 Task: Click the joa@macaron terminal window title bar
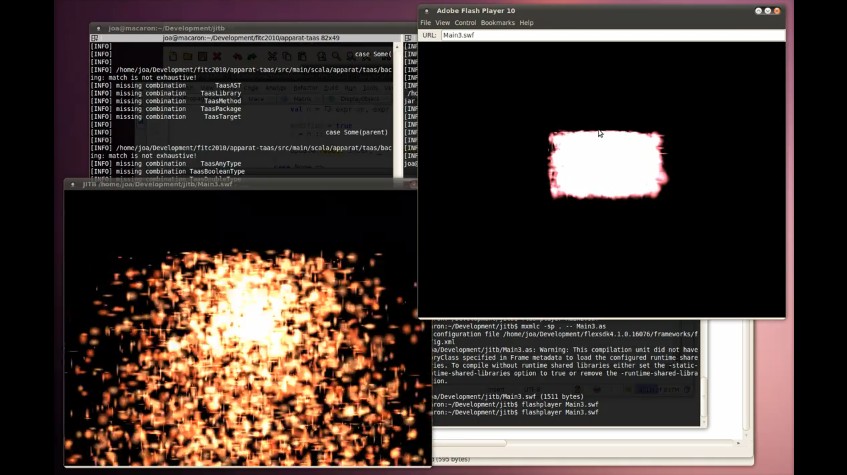pos(250,28)
